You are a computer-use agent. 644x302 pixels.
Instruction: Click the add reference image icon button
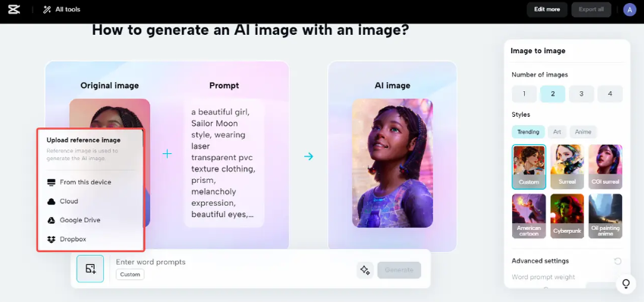90,269
